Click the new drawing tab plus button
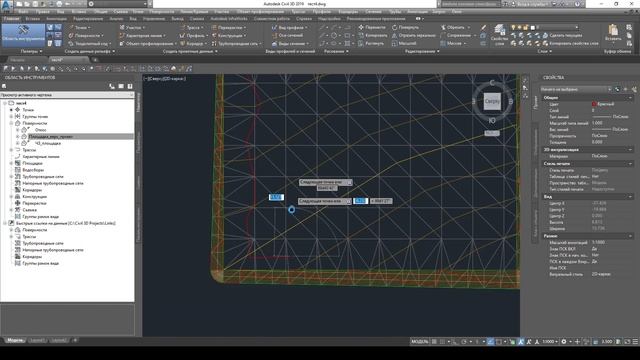 click(x=95, y=60)
